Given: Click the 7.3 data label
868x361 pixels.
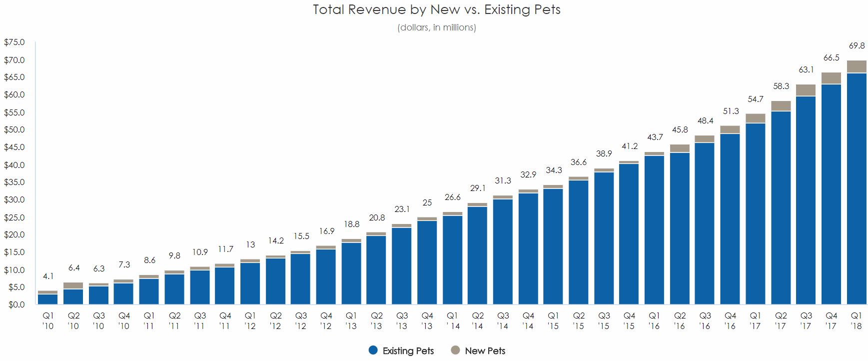Looking at the screenshot, I should click(x=124, y=264).
